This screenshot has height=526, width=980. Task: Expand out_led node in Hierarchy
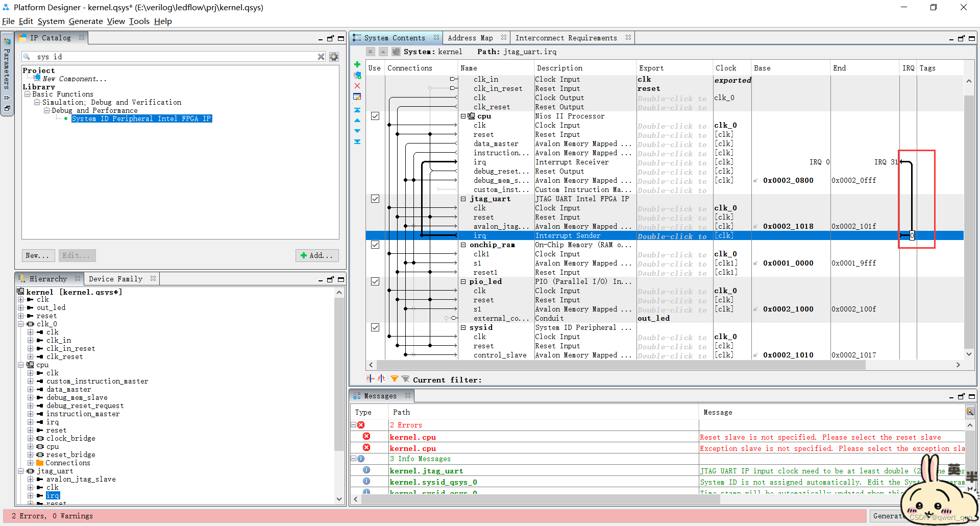(x=20, y=307)
